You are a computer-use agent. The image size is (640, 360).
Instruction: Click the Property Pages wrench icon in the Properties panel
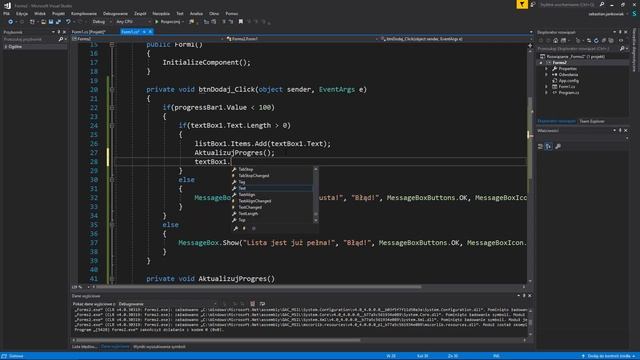pyautogui.click(x=558, y=147)
